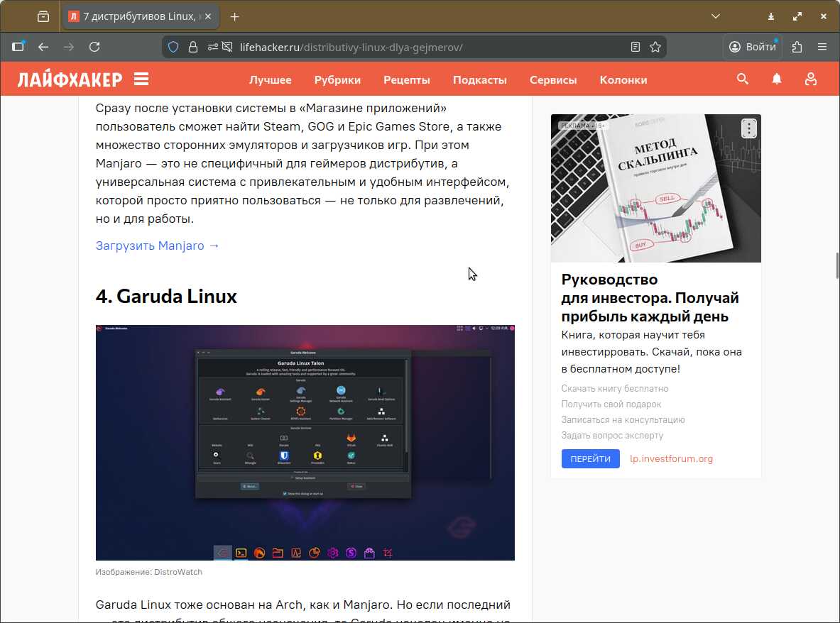
Task: Open the Метод скальпинга ad image
Action: (655, 188)
